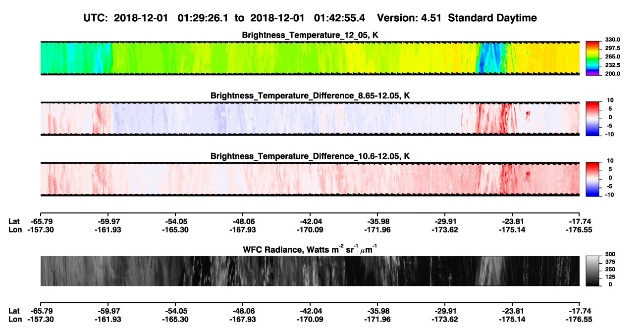Click the rainbow colorbar of the 12_05 panel
The image size is (644, 330).
pyautogui.click(x=592, y=58)
